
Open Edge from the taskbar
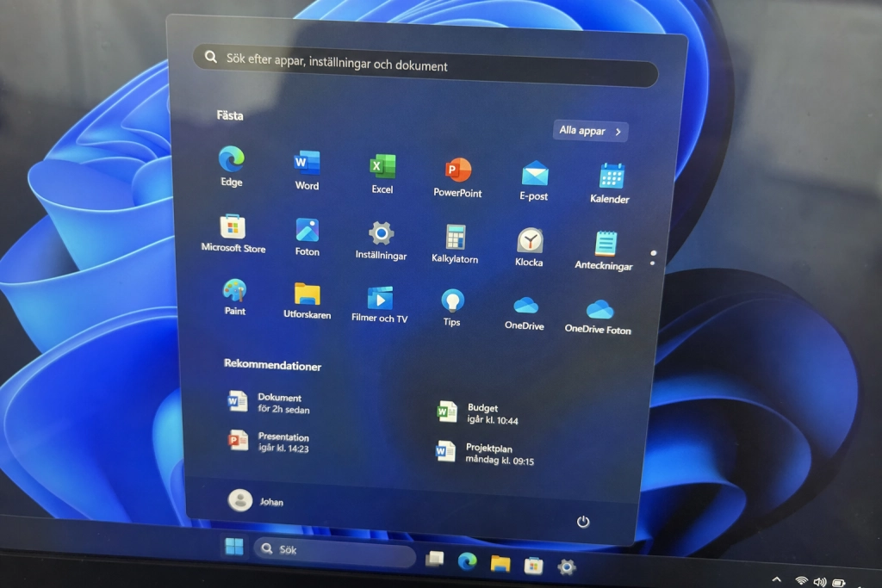point(468,561)
